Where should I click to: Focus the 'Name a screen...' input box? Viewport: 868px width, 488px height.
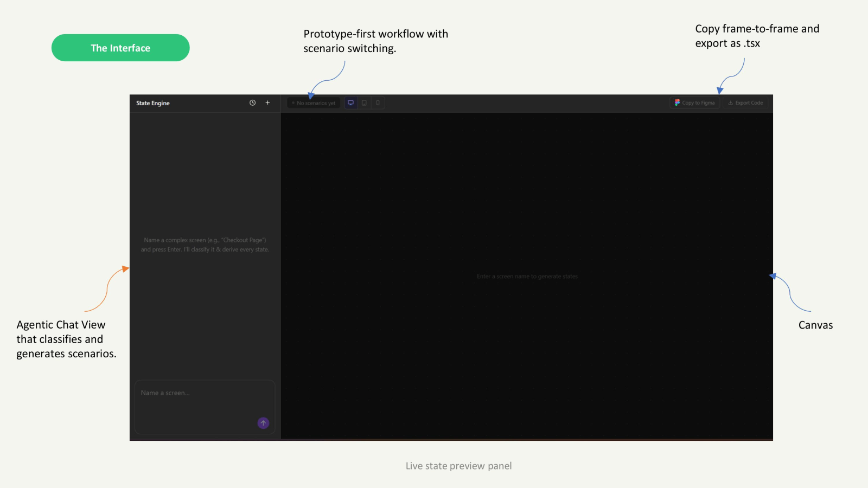point(205,407)
